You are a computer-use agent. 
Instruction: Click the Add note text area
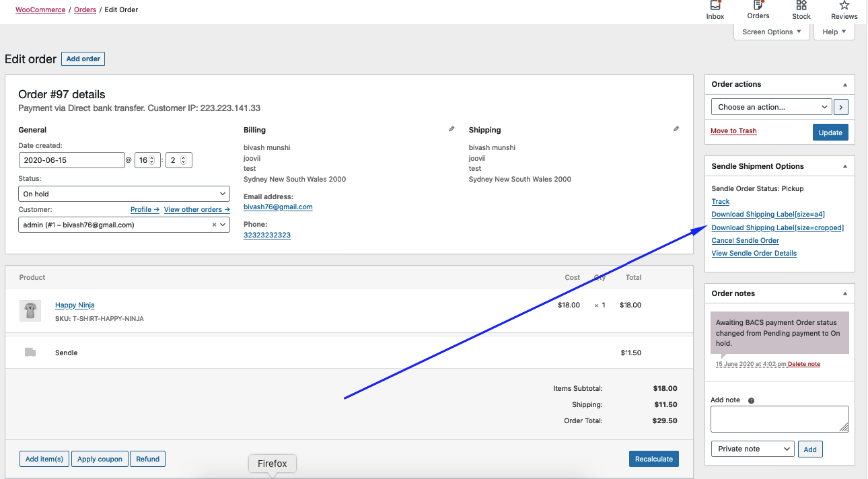(779, 418)
